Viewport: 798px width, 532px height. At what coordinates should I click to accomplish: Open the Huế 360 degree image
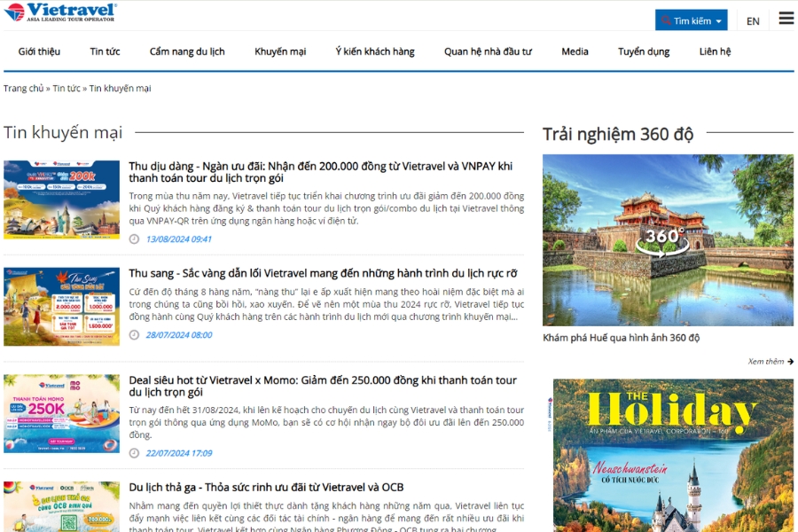coord(668,239)
